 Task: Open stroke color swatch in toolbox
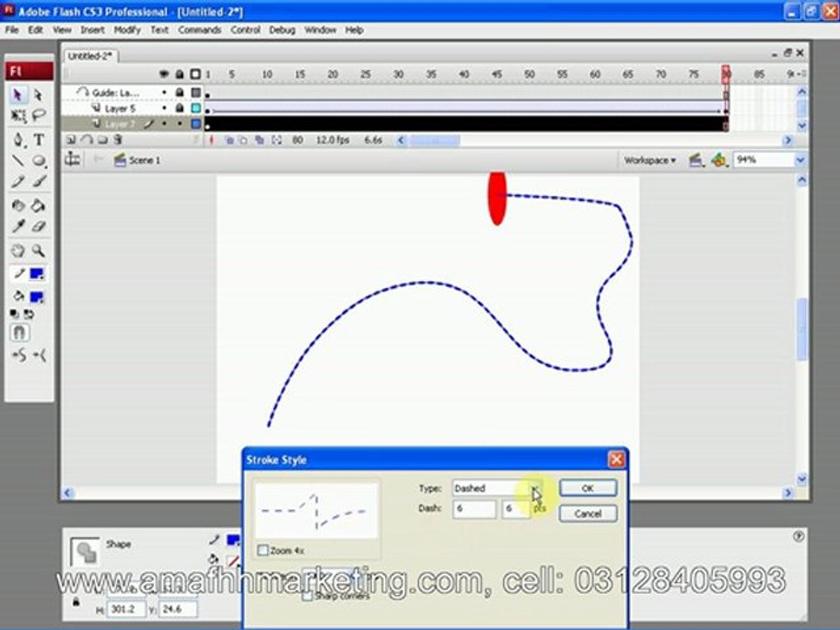[37, 274]
